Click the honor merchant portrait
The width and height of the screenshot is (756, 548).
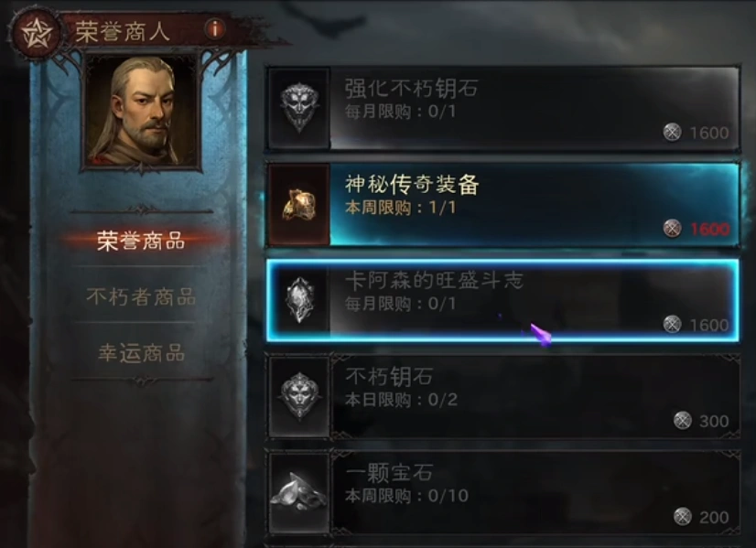coord(141,111)
